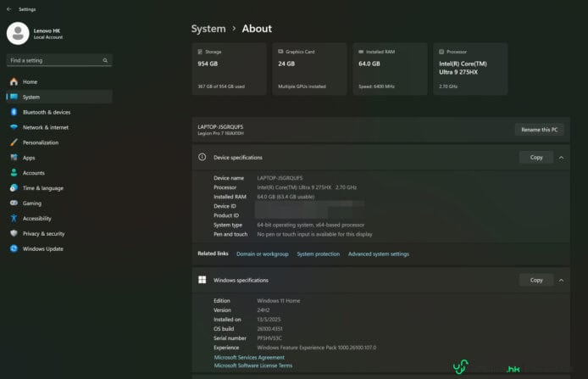Click System in the breadcrumb
Screen dimensions: 588x379
[x=208, y=29]
